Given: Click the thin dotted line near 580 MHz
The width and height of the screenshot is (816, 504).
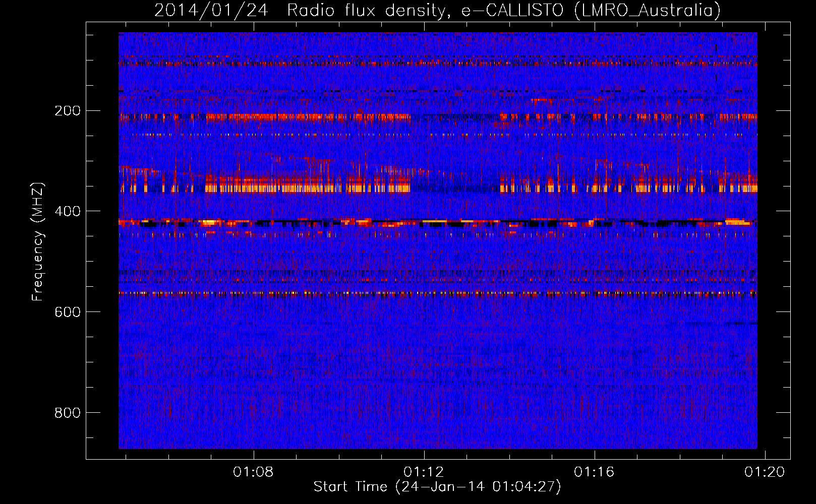Looking at the screenshot, I should [x=437, y=293].
